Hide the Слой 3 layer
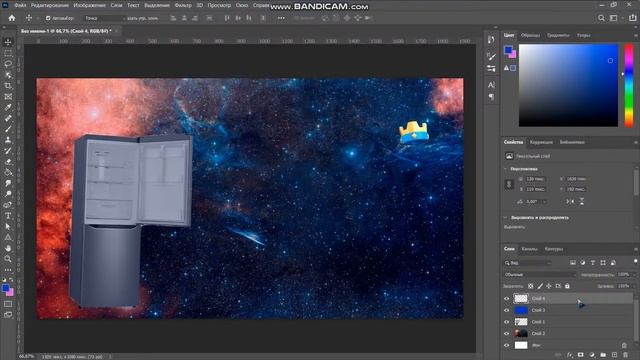 507,311
